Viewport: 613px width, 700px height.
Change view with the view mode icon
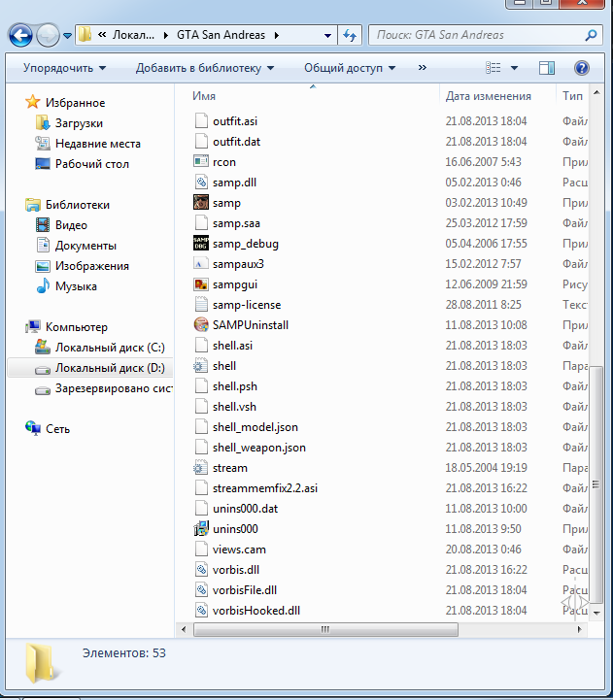point(494,68)
